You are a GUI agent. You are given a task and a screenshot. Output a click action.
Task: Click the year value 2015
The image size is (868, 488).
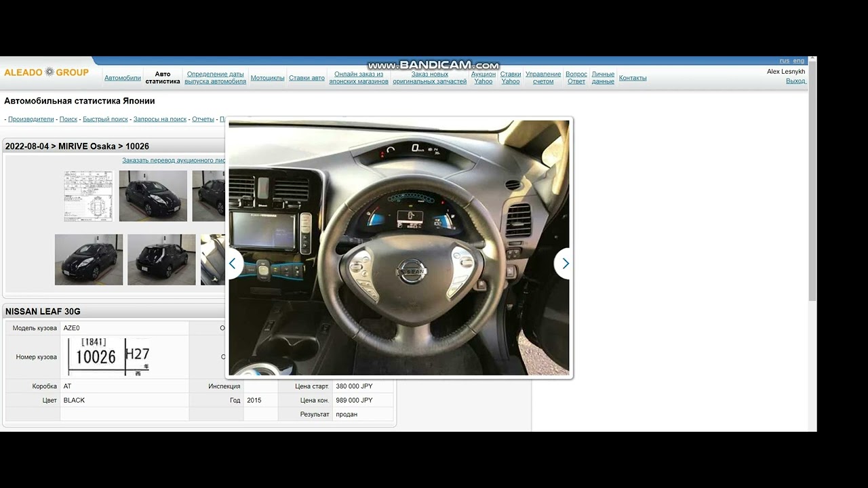[x=254, y=401]
